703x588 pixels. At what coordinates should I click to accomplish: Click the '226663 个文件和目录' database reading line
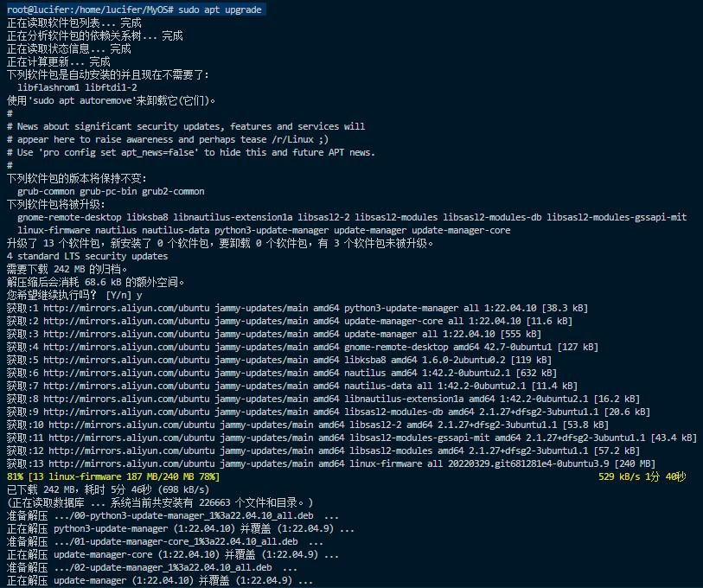click(160, 502)
